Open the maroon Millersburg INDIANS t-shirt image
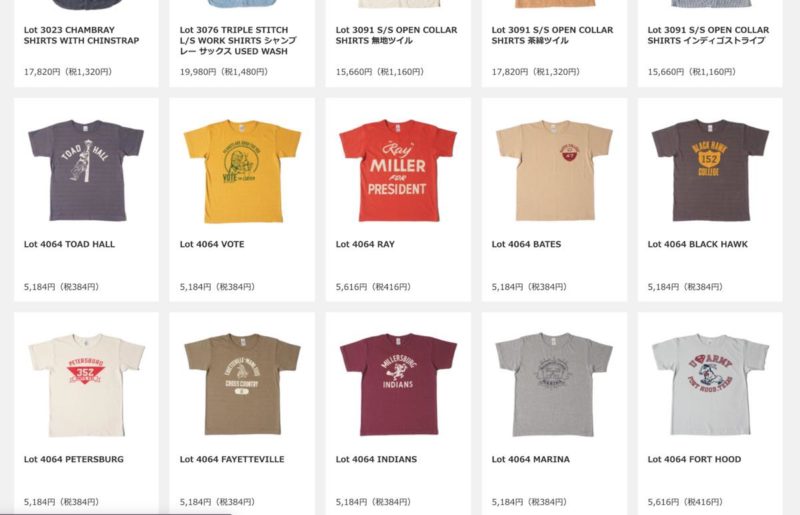Image resolution: width=800 pixels, height=515 pixels. click(398, 385)
